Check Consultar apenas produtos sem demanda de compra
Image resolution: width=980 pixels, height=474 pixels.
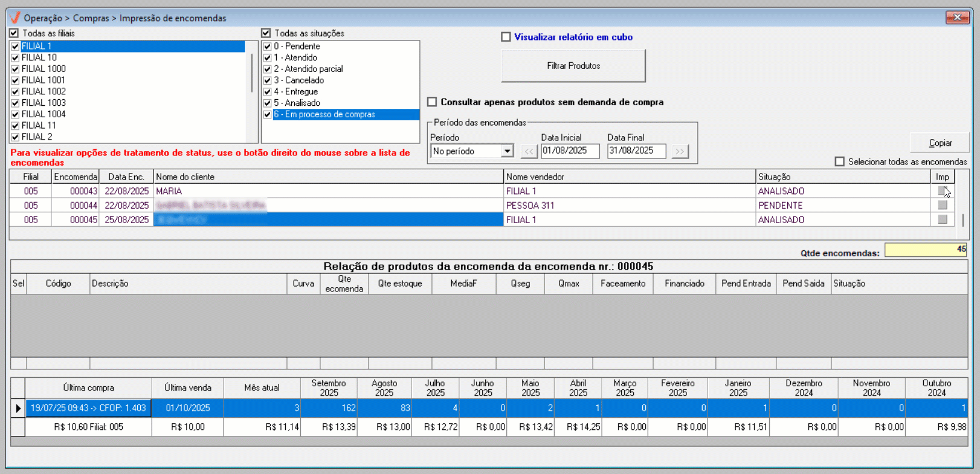433,102
